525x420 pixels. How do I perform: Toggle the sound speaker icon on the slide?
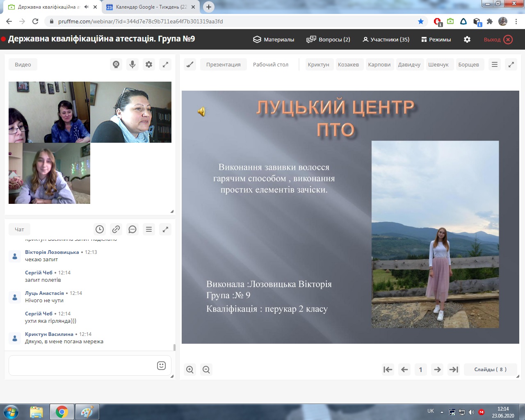[201, 112]
